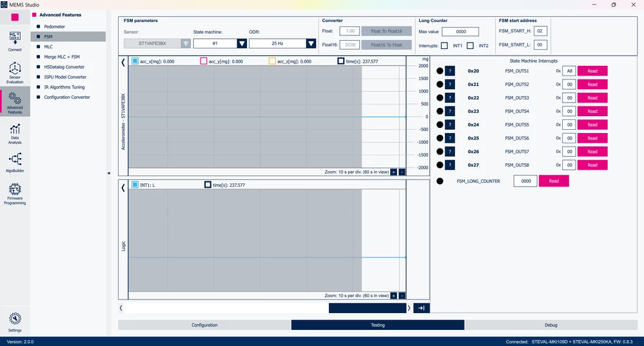Open Advanced Features sidebar icon
The height and width of the screenshot is (346, 644).
[15, 103]
